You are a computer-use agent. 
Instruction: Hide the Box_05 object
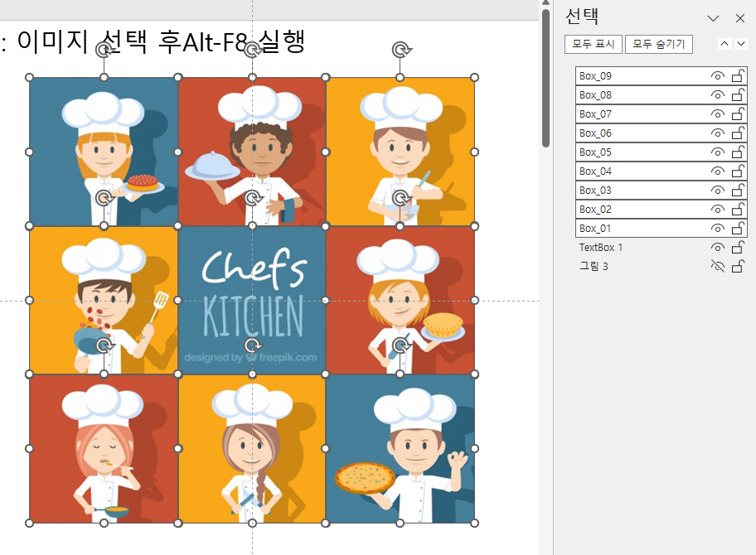click(x=717, y=152)
